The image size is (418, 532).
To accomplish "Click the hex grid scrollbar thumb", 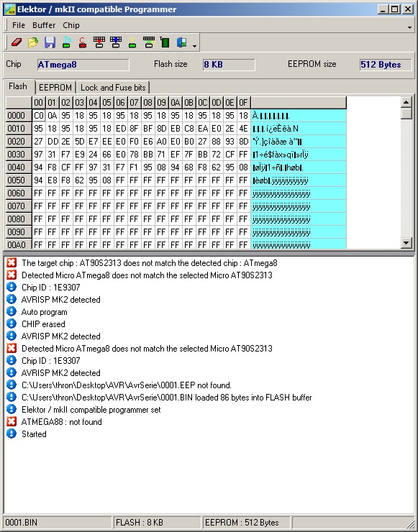I will (406, 114).
